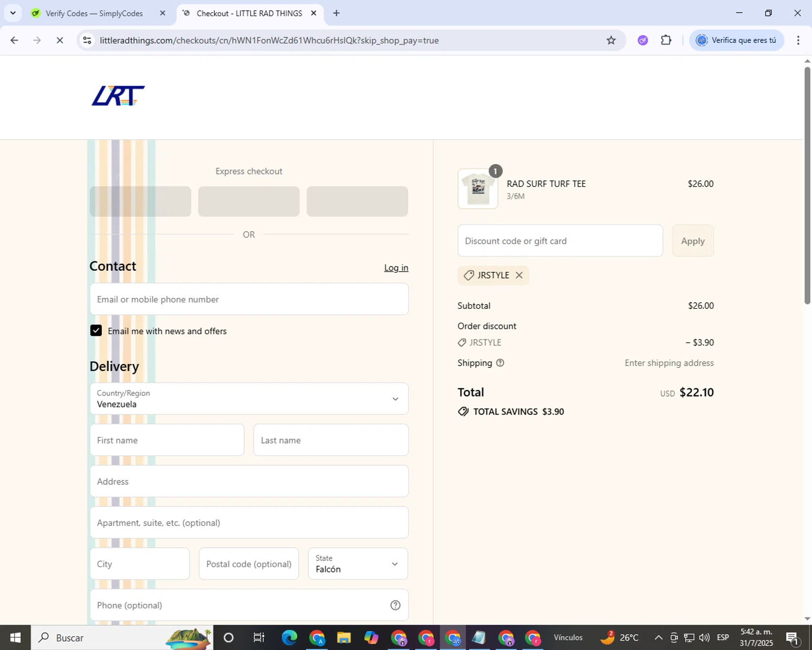Go back to the previous page

pos(15,40)
